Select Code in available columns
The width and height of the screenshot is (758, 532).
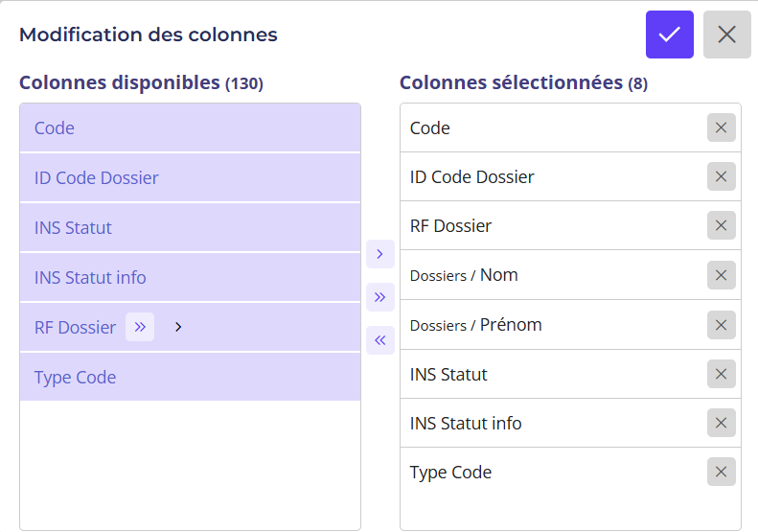pyautogui.click(x=190, y=127)
